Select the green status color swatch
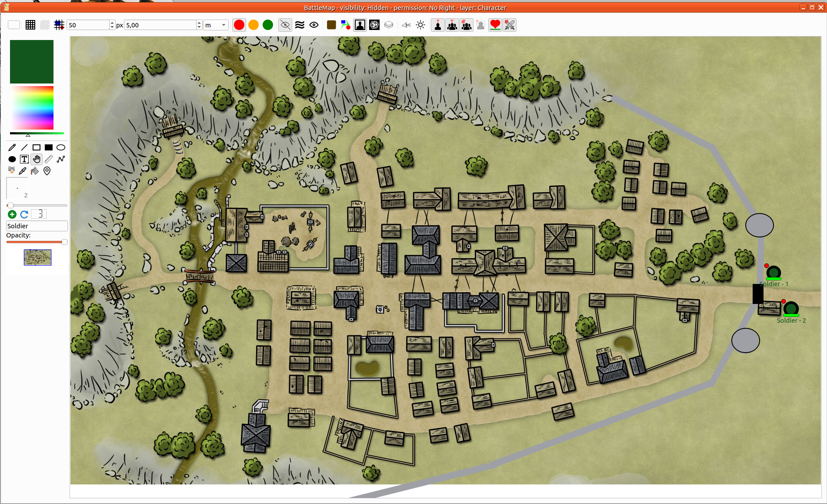Viewport: 827px width, 504px height. point(268,25)
